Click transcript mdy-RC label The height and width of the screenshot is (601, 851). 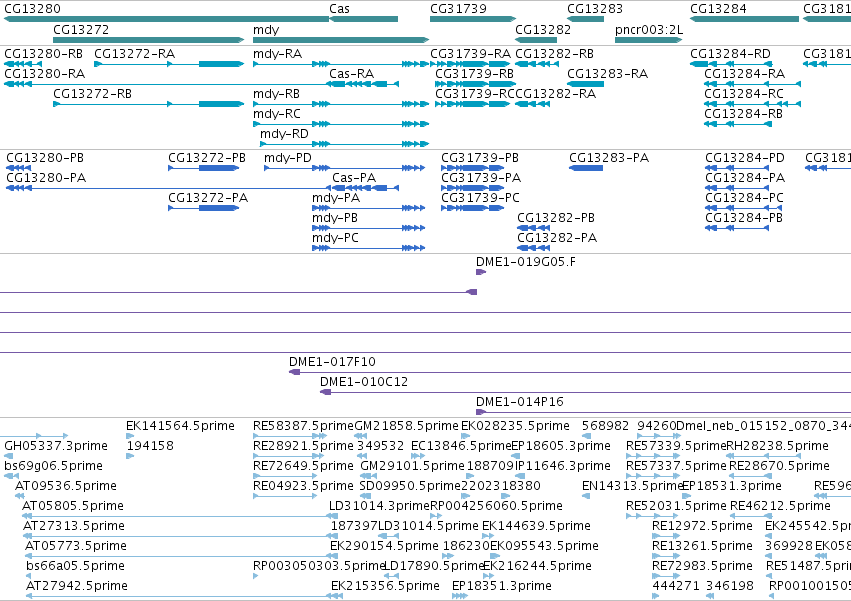277,114
